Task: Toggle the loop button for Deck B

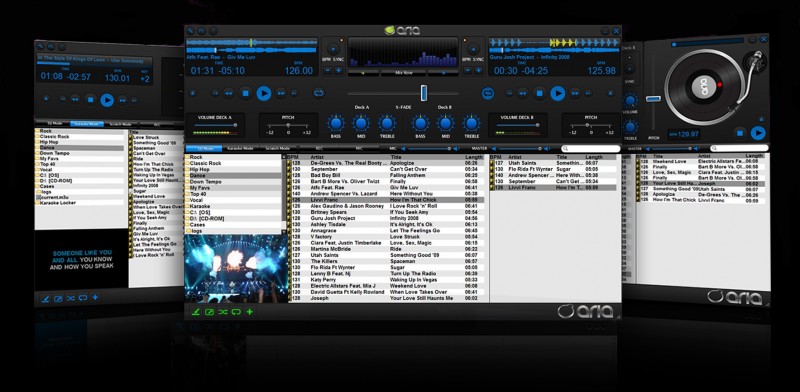Action: (x=488, y=93)
